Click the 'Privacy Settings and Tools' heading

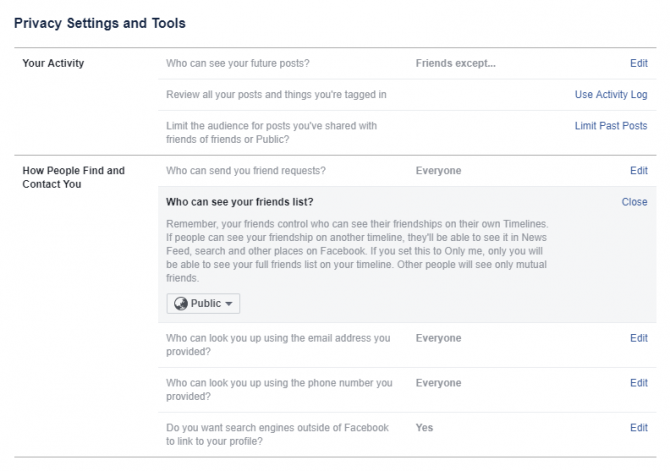[x=100, y=22]
